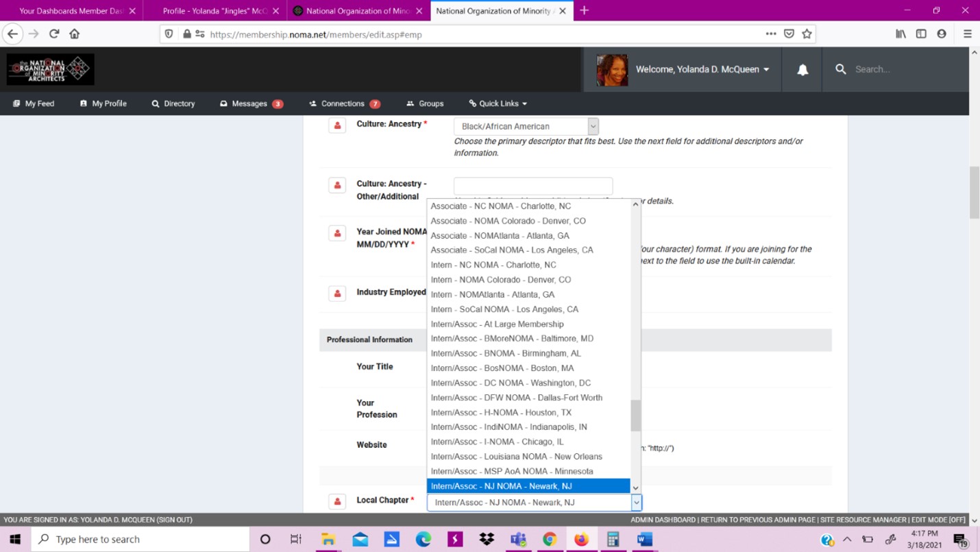Open Dropbox from taskbar
This screenshot has width=980, height=552.
point(487,539)
